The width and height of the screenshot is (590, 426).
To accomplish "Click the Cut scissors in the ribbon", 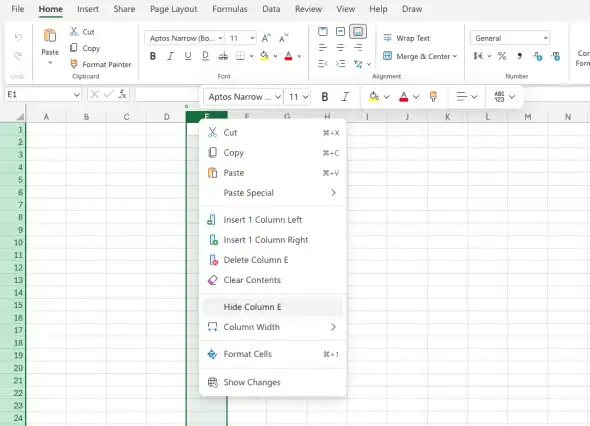I will coord(74,32).
